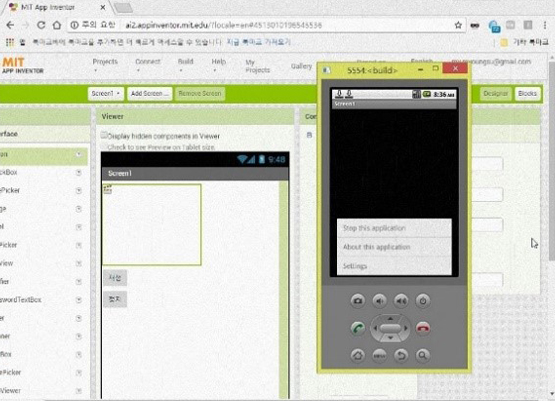This screenshot has width=555, height=401.
Task: Click the red end call button on emulator
Action: click(x=423, y=328)
